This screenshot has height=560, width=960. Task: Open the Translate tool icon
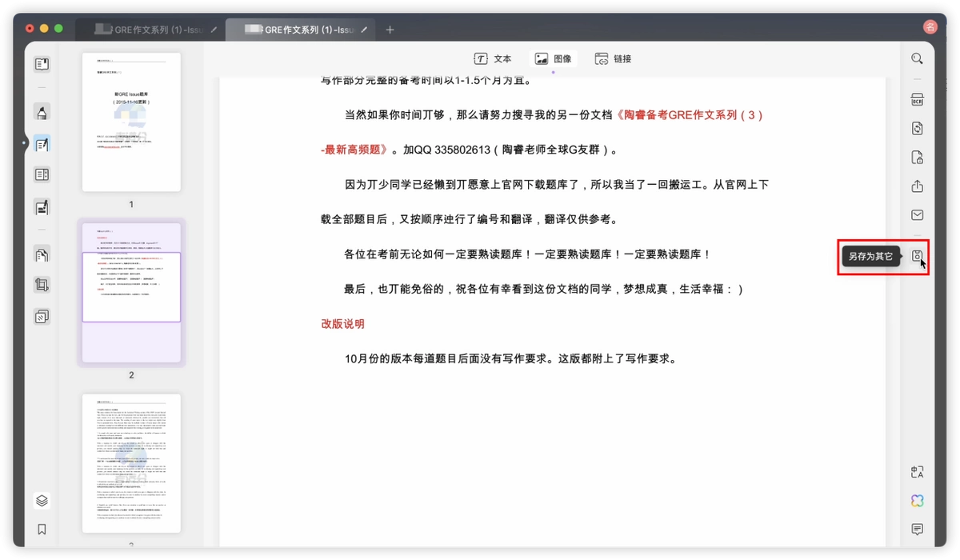coord(917,472)
